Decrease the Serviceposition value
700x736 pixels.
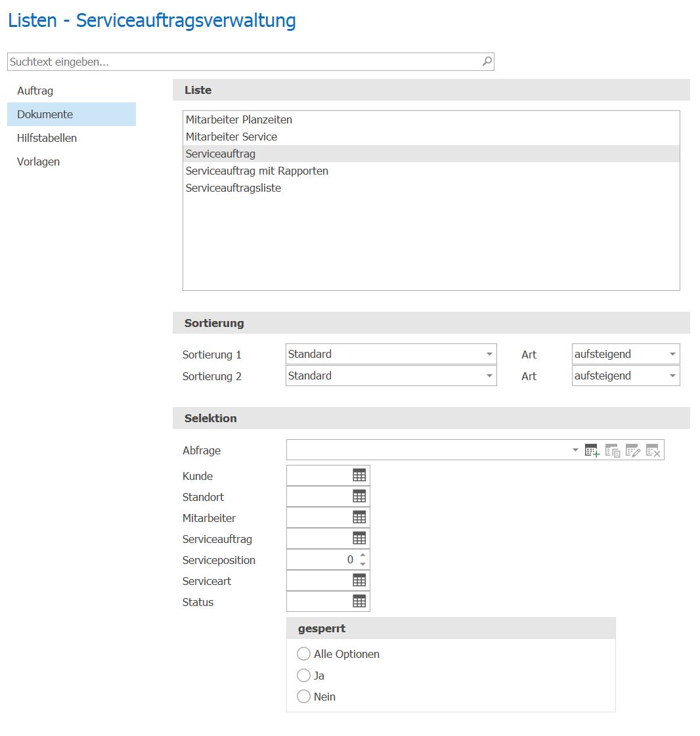point(362,563)
